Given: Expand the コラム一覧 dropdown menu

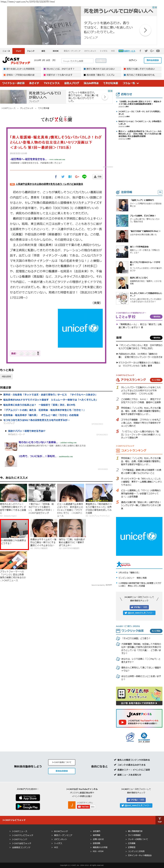Looking at the screenshot, I should (131, 83).
